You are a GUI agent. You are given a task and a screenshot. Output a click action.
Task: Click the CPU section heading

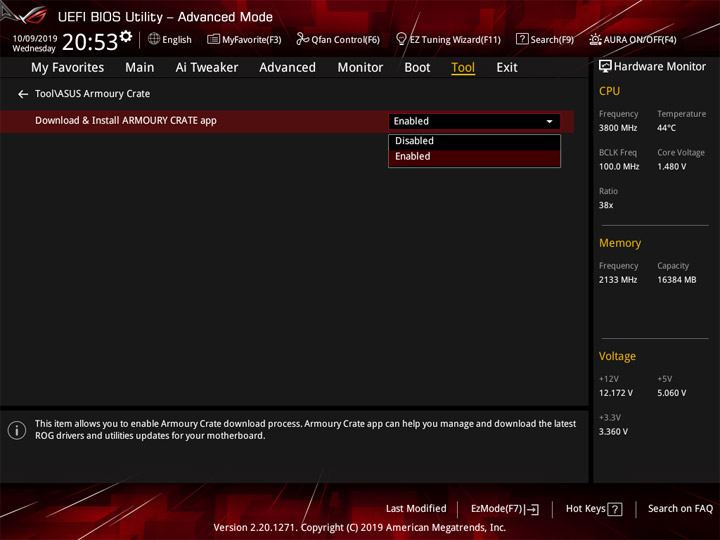coord(609,91)
